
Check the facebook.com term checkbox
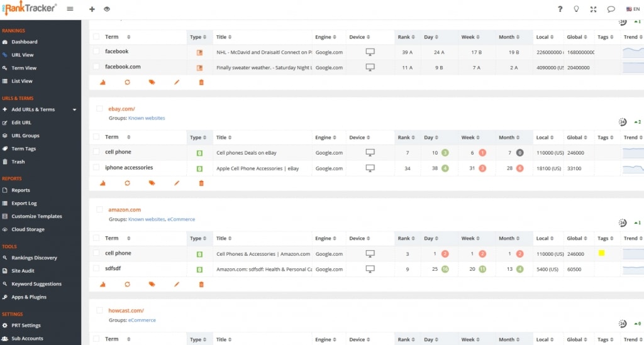click(96, 67)
